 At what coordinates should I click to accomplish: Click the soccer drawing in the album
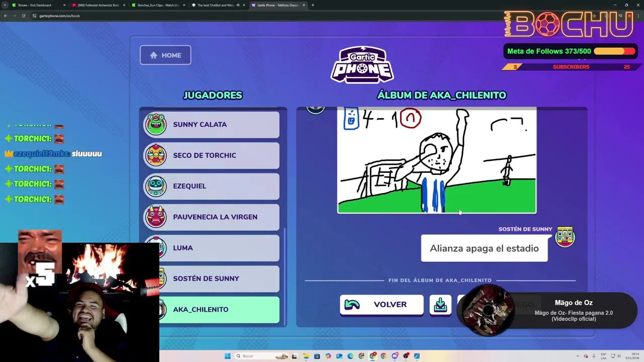(437, 160)
